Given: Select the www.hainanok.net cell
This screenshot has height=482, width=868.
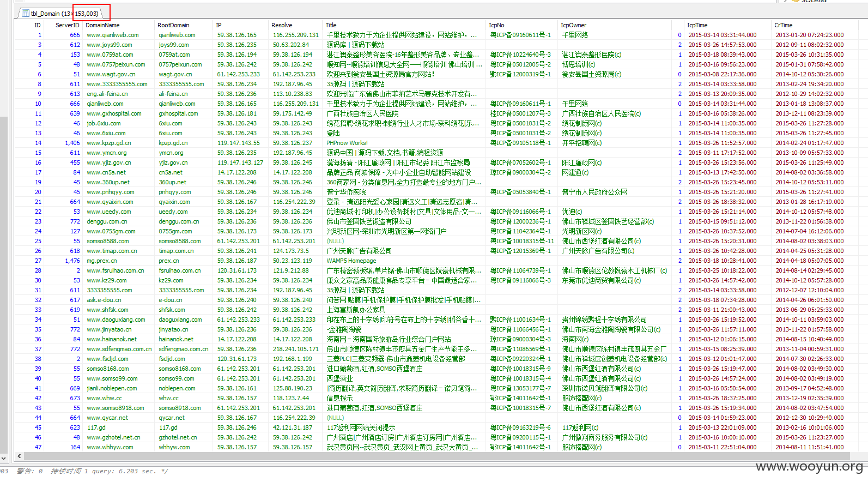Looking at the screenshot, I should 113,339.
